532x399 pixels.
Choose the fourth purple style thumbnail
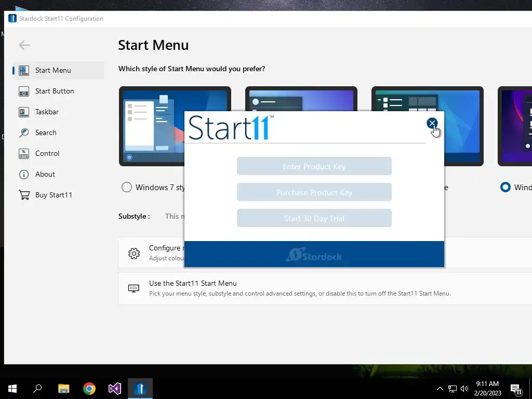click(x=515, y=126)
